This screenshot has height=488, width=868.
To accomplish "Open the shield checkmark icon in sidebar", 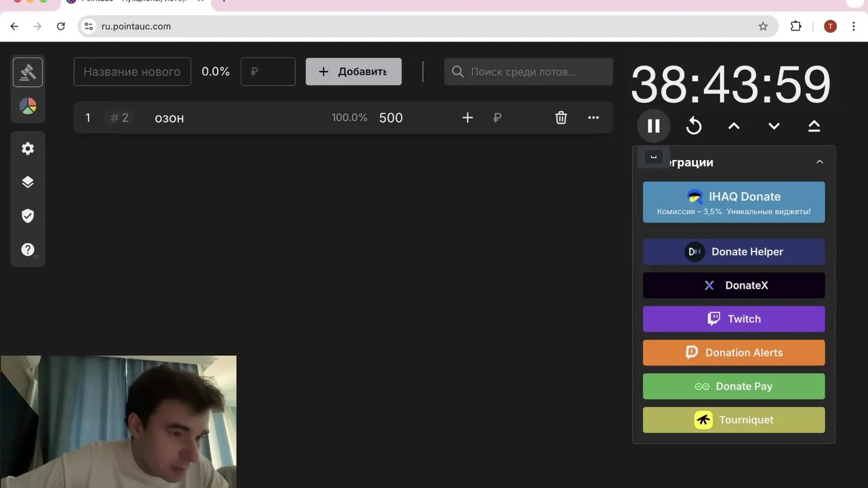I will tap(28, 216).
